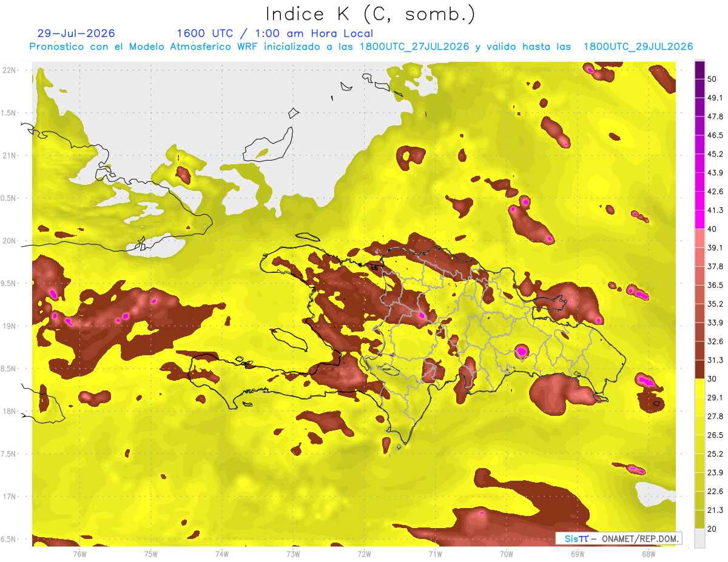The width and height of the screenshot is (728, 562).
Task: Click the color scale value 33.9
Action: (x=715, y=323)
